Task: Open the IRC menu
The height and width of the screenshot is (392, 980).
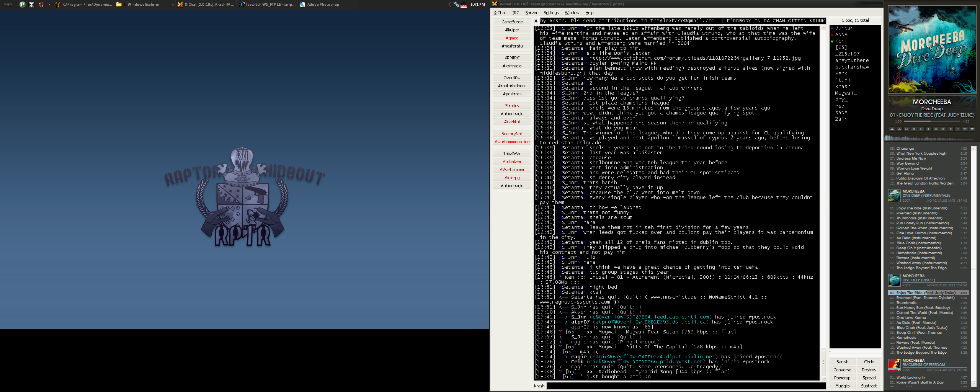Action: pyautogui.click(x=516, y=13)
